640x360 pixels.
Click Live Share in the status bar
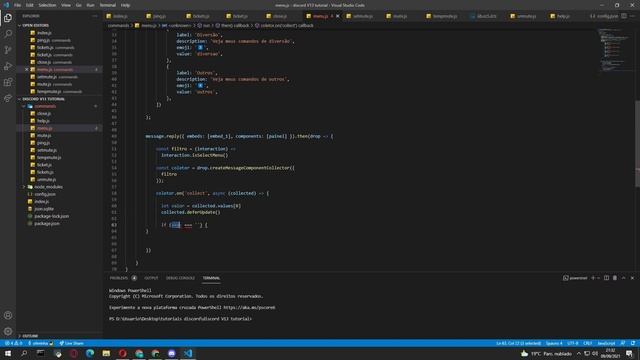pos(71,343)
